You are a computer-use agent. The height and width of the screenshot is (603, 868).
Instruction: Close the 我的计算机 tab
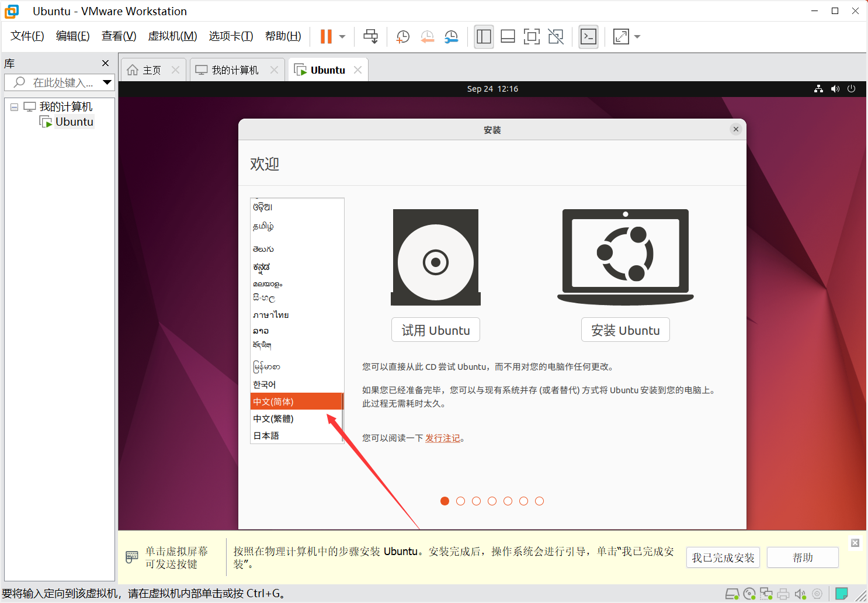point(274,70)
